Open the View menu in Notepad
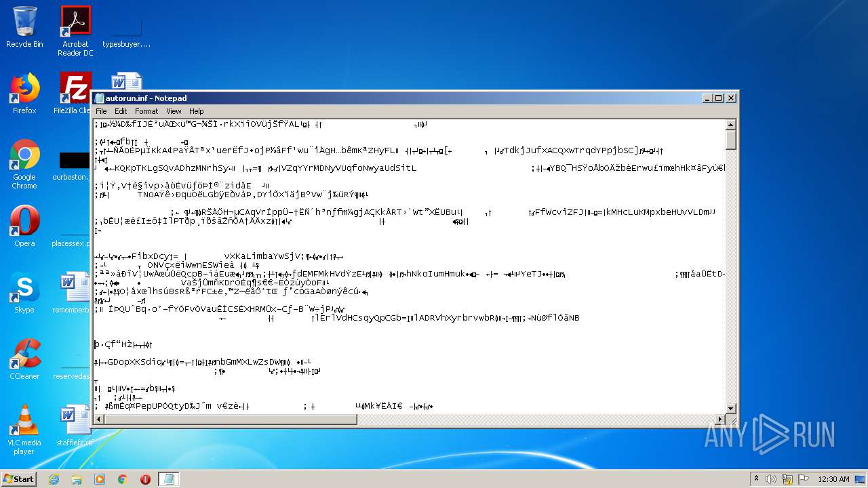 coord(174,111)
